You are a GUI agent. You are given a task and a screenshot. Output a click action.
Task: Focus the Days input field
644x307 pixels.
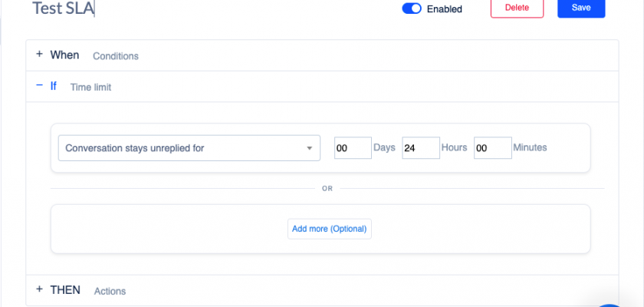[x=352, y=148]
